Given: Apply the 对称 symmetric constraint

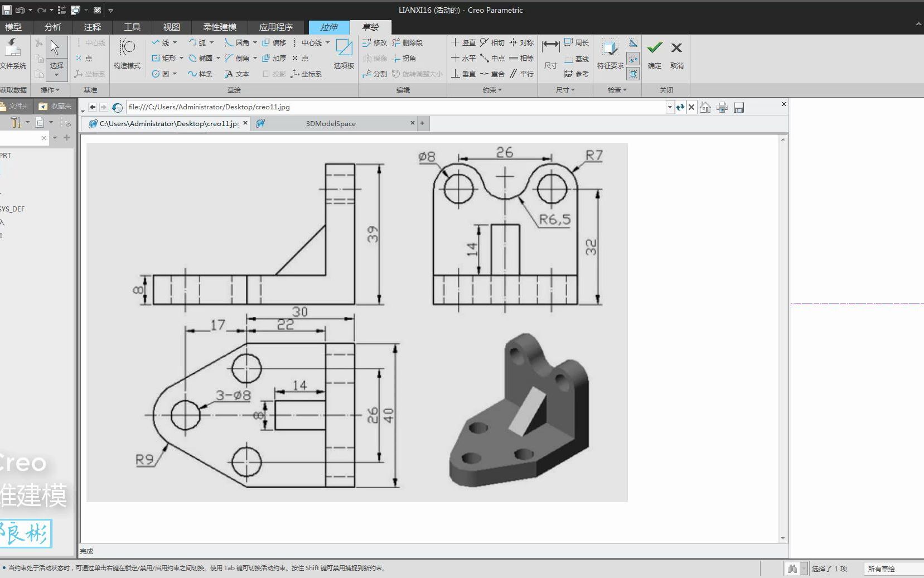Looking at the screenshot, I should click(521, 42).
